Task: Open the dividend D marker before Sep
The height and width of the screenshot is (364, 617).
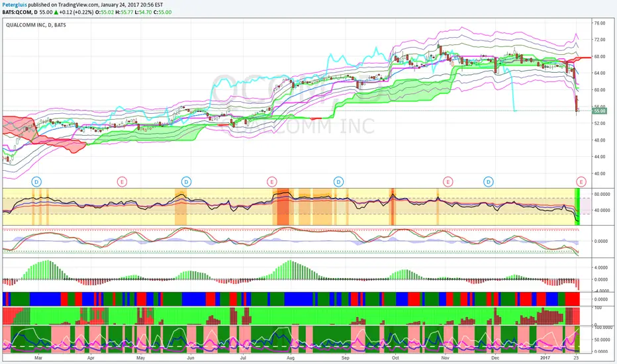Action: point(338,182)
